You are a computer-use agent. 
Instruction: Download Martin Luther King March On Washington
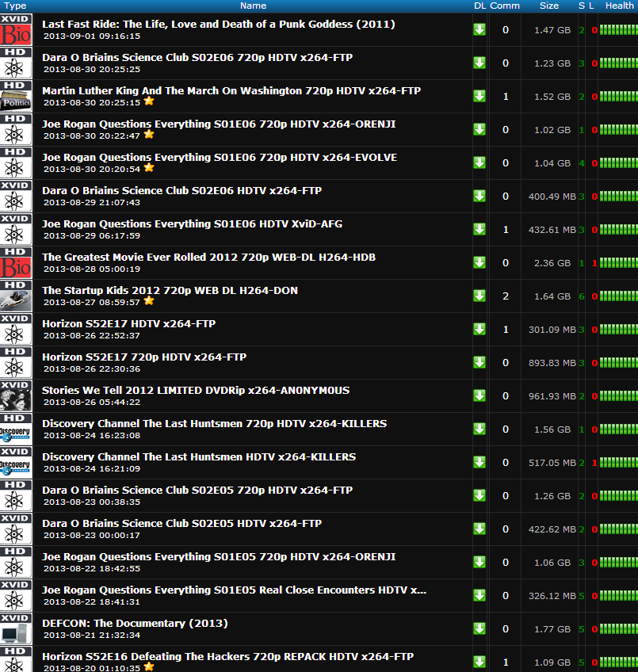coord(479,96)
